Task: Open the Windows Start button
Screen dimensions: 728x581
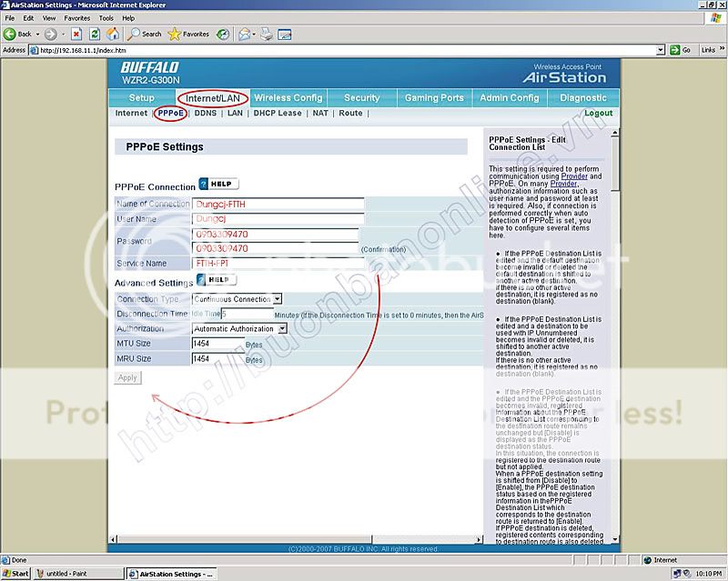Action: (15, 574)
